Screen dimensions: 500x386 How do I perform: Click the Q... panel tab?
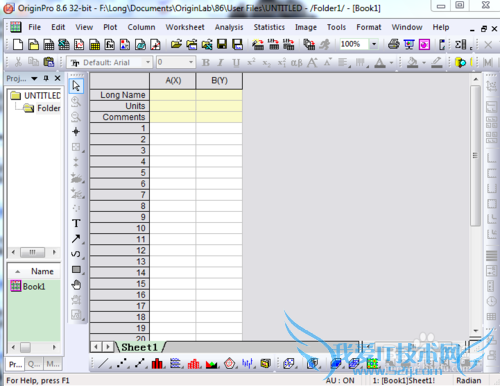[34, 364]
